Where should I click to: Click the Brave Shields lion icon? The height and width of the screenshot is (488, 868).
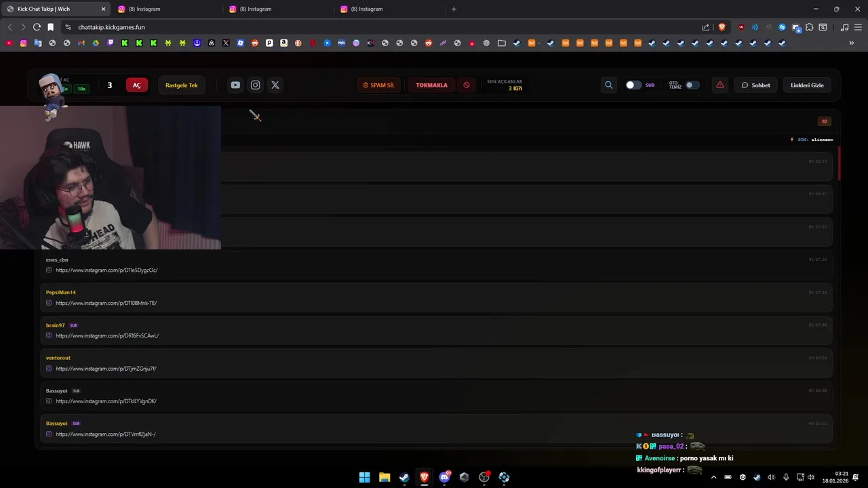(722, 27)
